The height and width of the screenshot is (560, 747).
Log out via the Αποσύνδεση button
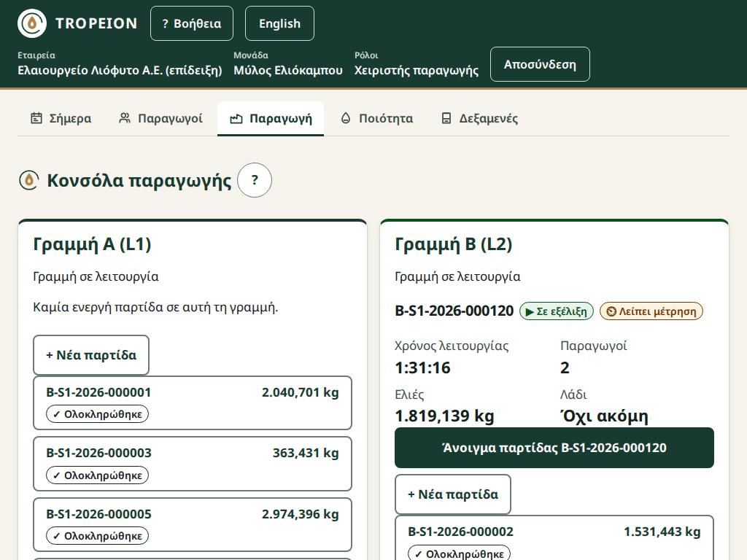point(540,64)
